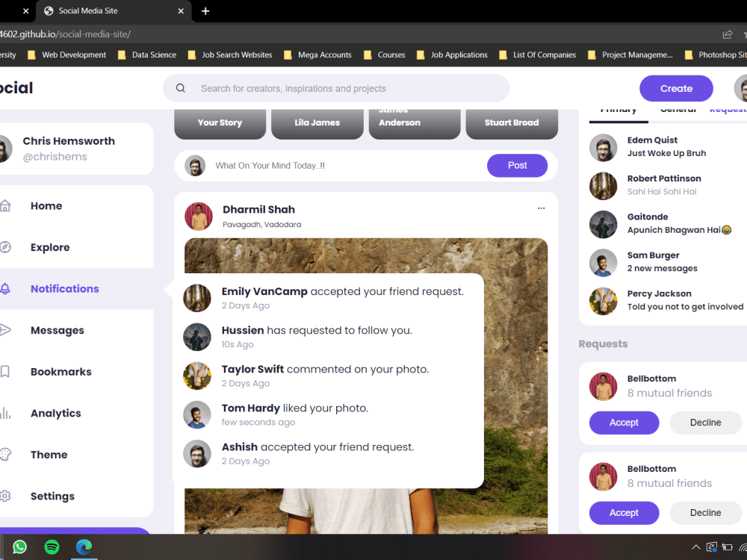This screenshot has width=747, height=560.
Task: Open Your Story card
Action: pyautogui.click(x=220, y=123)
